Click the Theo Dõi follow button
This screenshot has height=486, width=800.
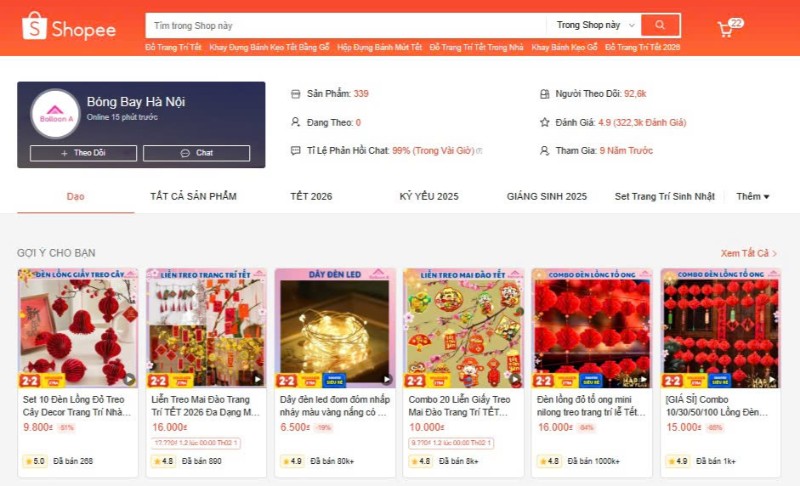coord(83,153)
